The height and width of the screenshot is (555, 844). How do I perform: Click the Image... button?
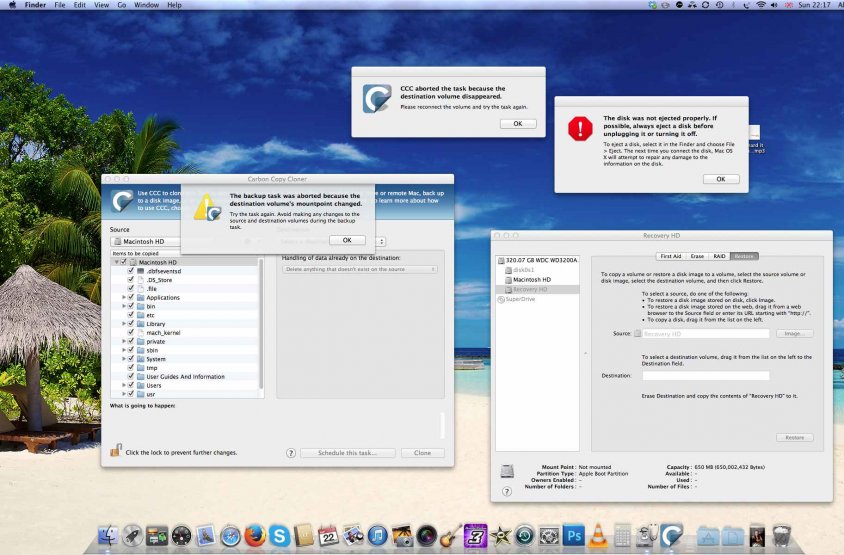tap(794, 334)
